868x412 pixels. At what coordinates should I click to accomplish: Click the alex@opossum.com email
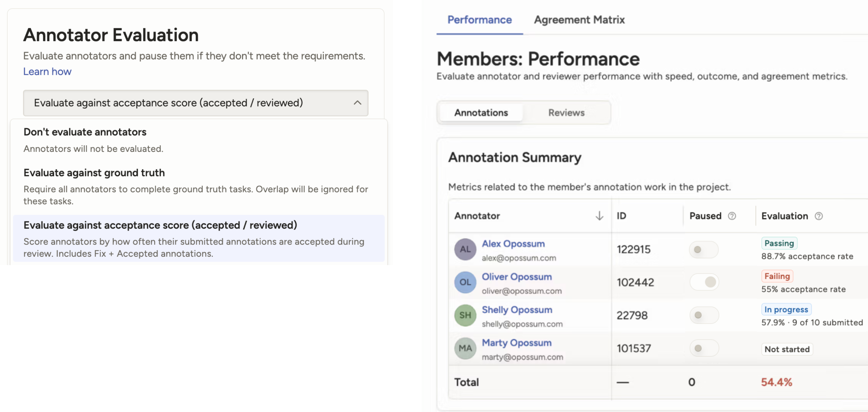(519, 258)
